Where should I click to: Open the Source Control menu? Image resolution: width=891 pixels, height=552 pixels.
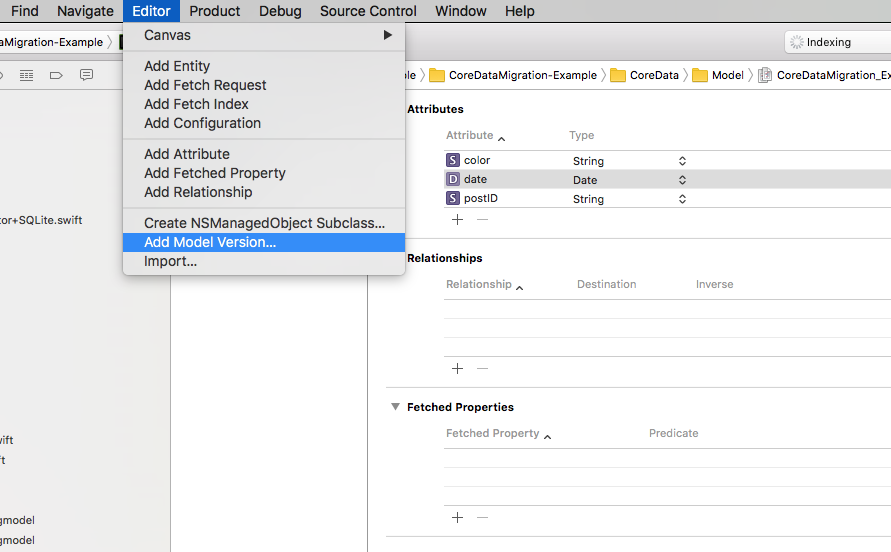coord(368,11)
